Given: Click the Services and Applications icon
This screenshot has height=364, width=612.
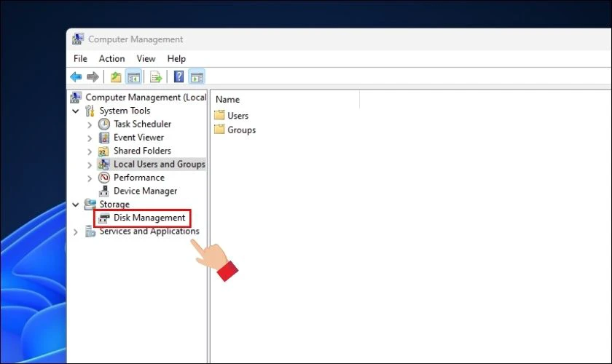Looking at the screenshot, I should click(90, 232).
